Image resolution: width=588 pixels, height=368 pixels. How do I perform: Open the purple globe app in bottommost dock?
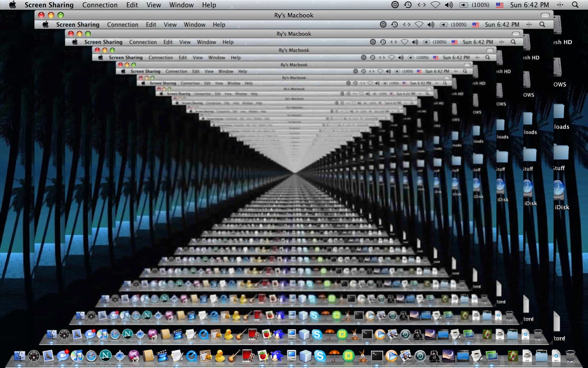[134, 356]
